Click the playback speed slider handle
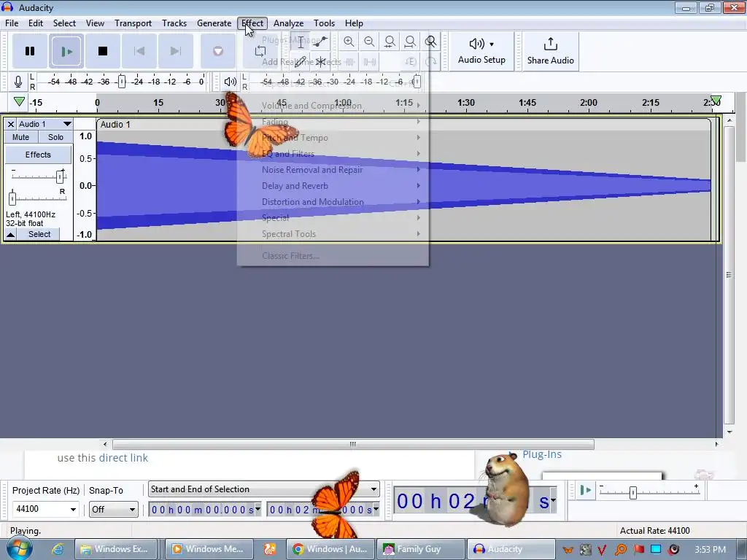747x560 pixels. pyautogui.click(x=632, y=493)
